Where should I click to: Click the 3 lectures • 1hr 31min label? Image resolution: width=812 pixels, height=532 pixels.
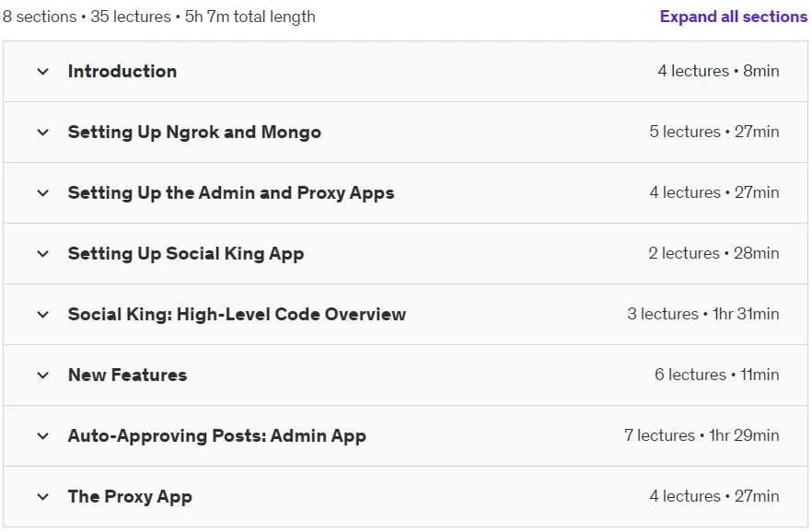click(703, 314)
